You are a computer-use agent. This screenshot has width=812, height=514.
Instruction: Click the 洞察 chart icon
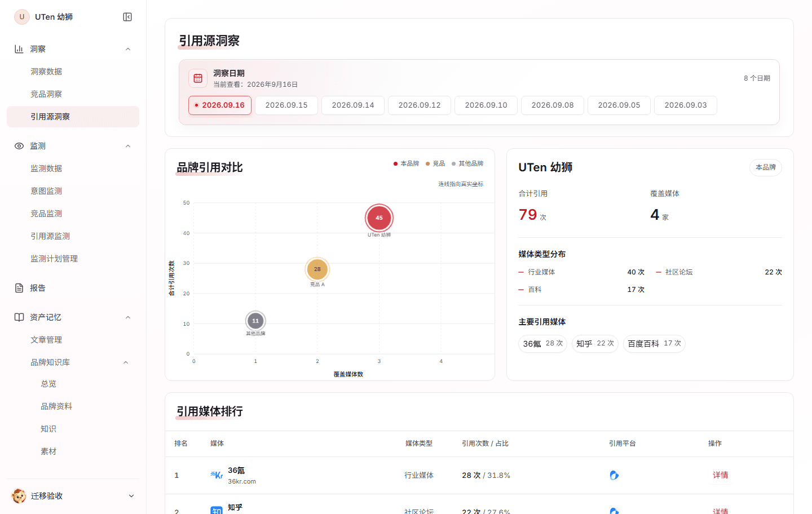pyautogui.click(x=19, y=49)
